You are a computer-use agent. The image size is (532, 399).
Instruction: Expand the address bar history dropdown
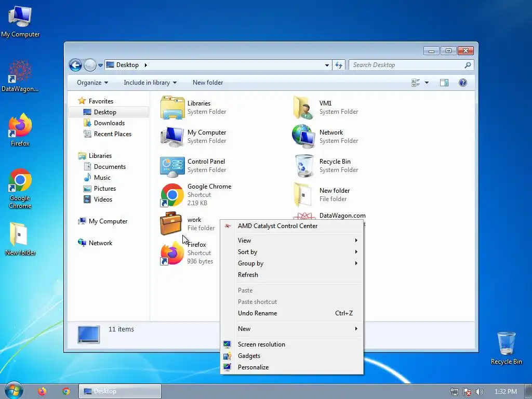[327, 65]
